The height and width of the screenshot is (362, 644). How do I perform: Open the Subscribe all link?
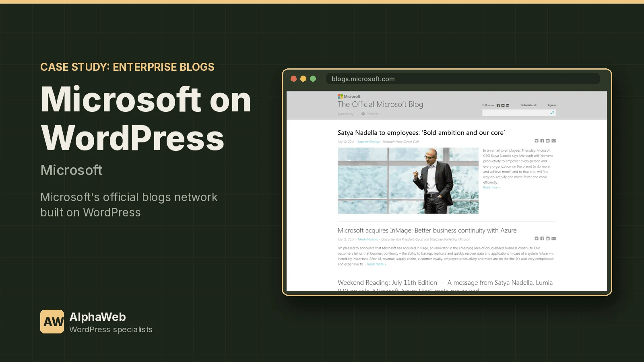528,105
